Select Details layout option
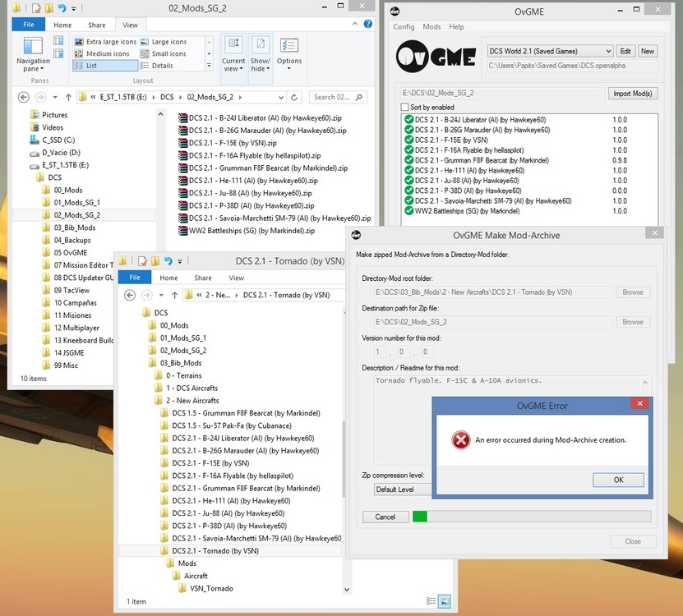Screen dimensions: 683x616 [157, 66]
